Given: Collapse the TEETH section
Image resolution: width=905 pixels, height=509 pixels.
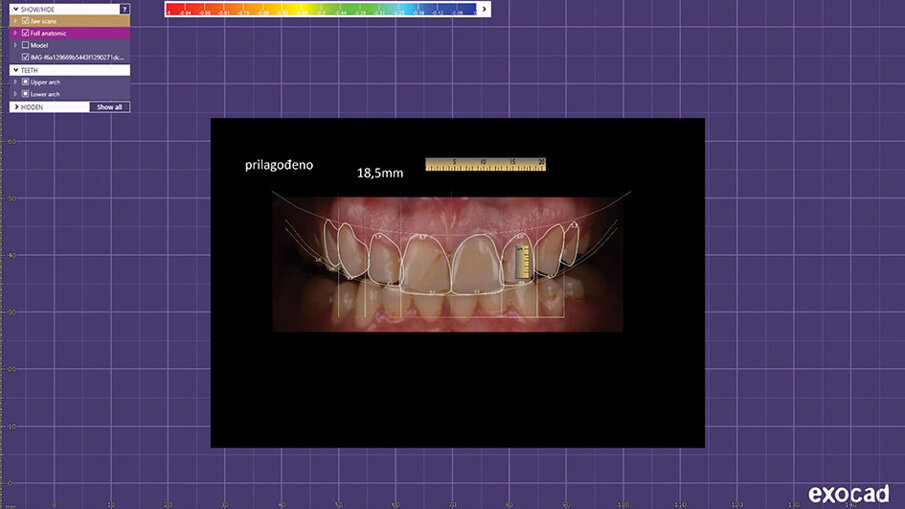Looking at the screenshot, I should pos(15,70).
